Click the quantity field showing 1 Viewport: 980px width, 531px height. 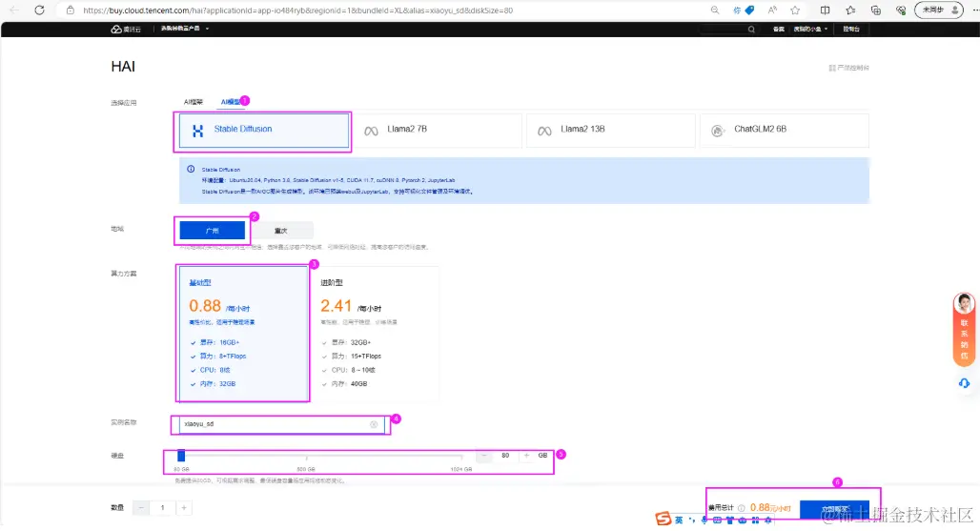point(162,508)
